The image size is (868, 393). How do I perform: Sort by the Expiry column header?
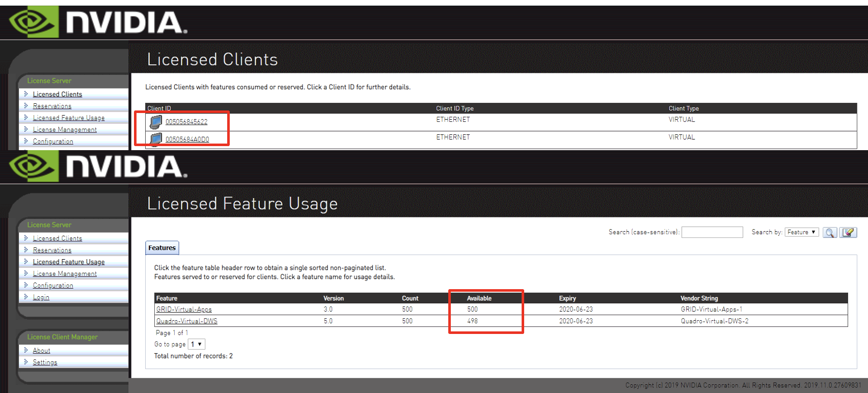567,298
